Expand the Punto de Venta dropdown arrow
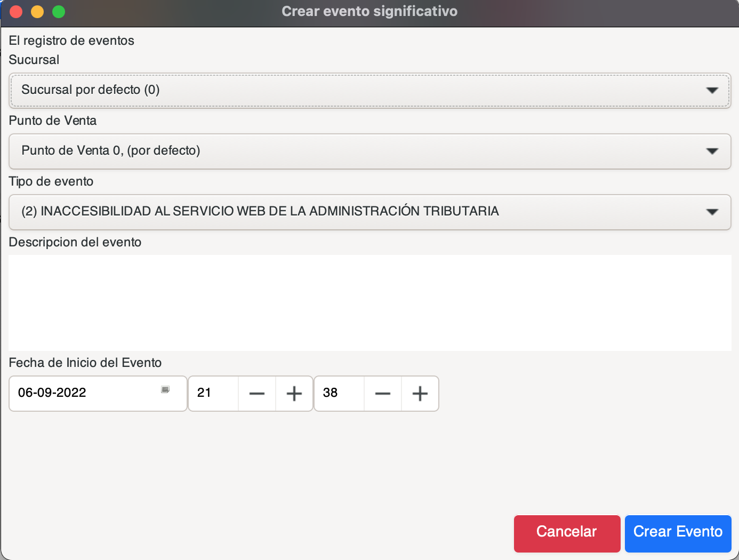 [x=712, y=151]
